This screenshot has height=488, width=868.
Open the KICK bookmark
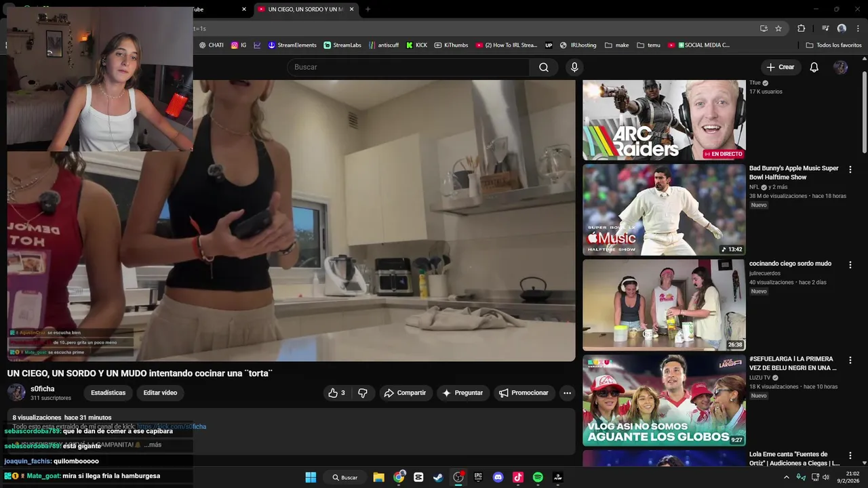click(416, 45)
